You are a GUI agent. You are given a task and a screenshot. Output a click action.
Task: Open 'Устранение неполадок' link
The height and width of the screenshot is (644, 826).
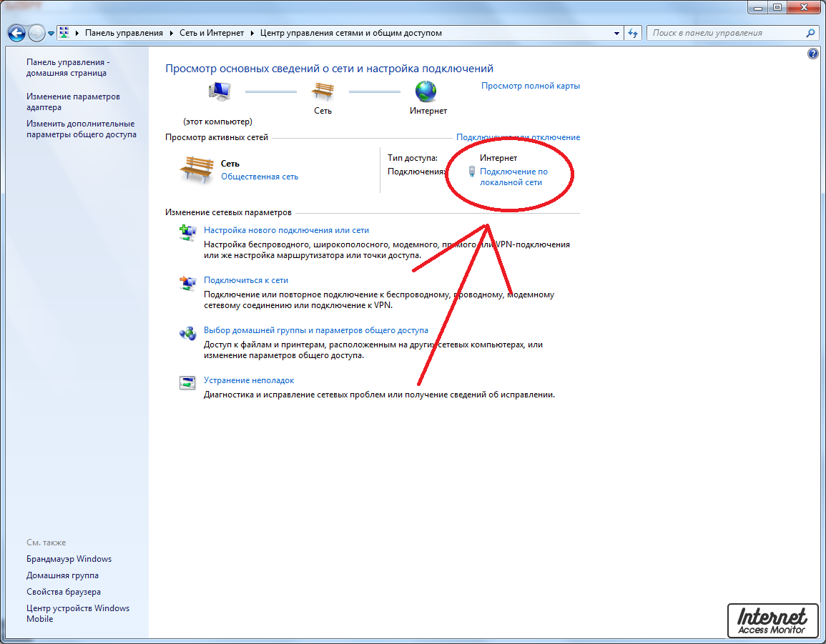249,380
